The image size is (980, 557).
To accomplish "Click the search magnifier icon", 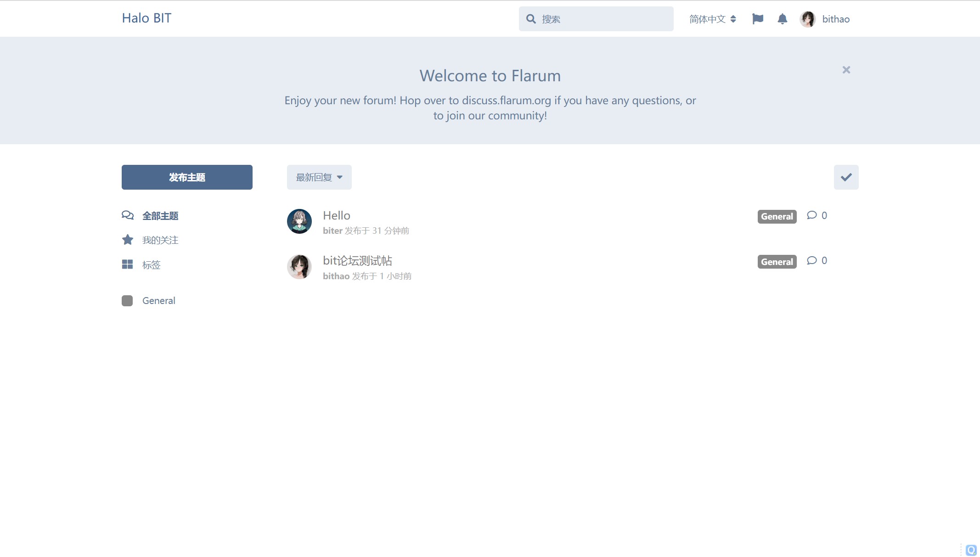I will click(531, 19).
